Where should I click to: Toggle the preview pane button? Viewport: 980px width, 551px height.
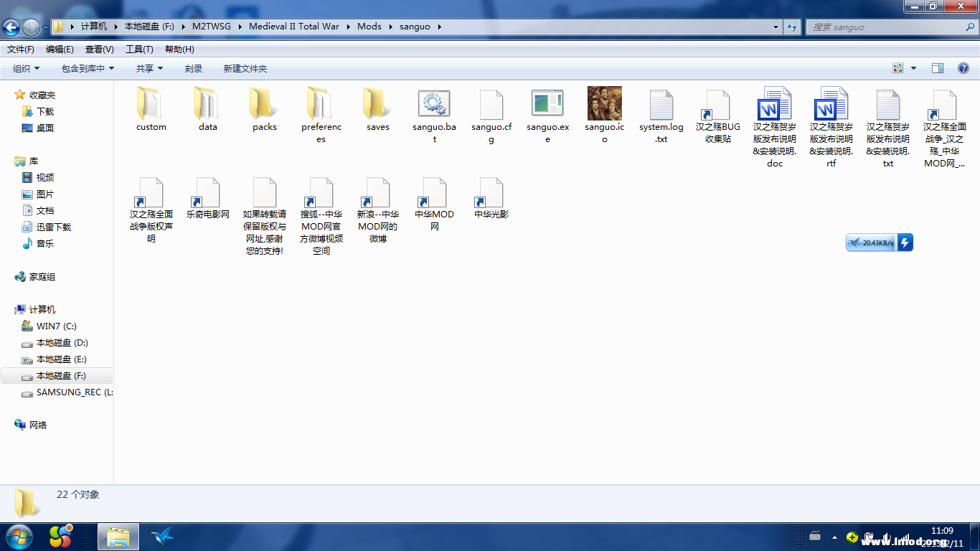coord(937,68)
